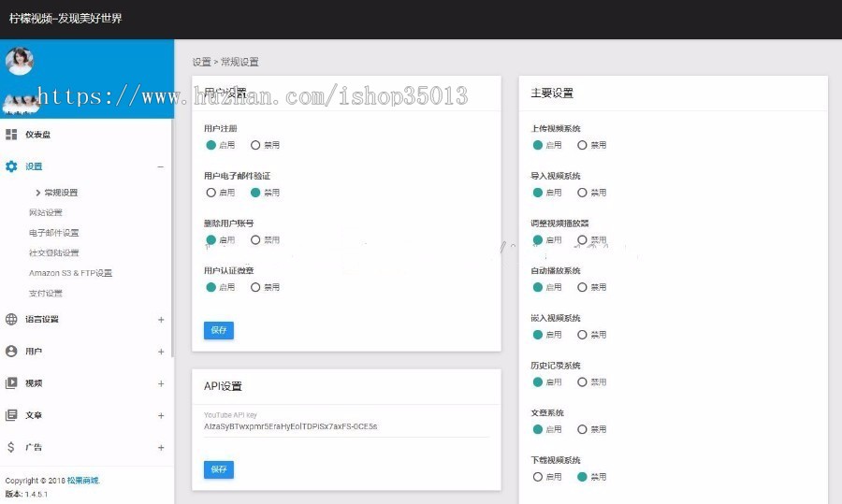Click the 设置 breadcrumb link
Image resolution: width=842 pixels, height=504 pixels.
tap(202, 62)
